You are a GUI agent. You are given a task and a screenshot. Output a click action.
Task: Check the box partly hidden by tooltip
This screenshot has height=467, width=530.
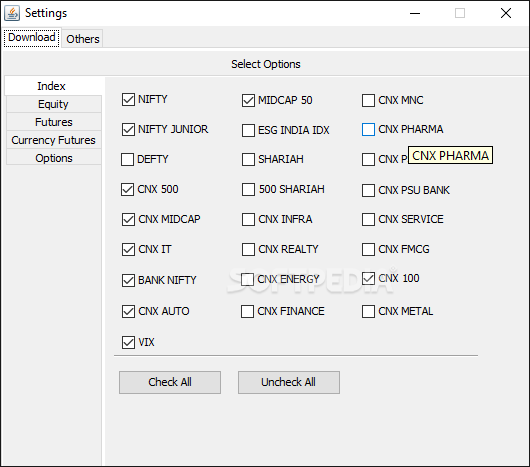click(x=368, y=159)
